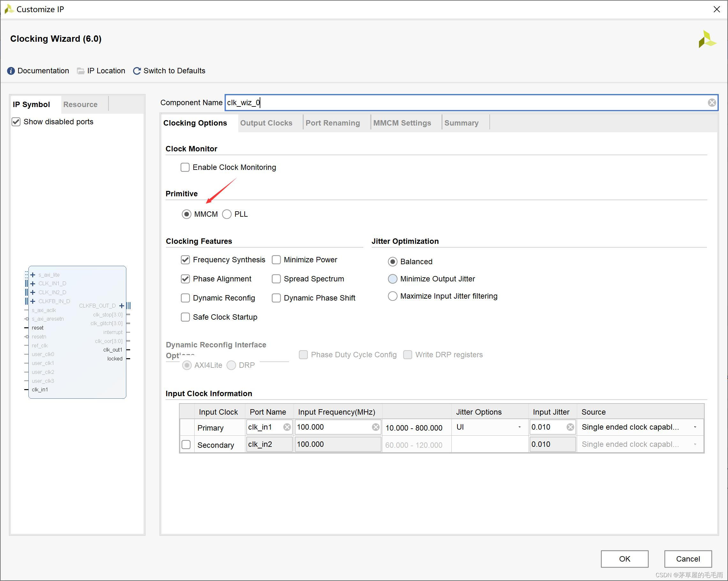Image resolution: width=728 pixels, height=581 pixels.
Task: Clear the primary input jitter value
Action: [x=570, y=427]
